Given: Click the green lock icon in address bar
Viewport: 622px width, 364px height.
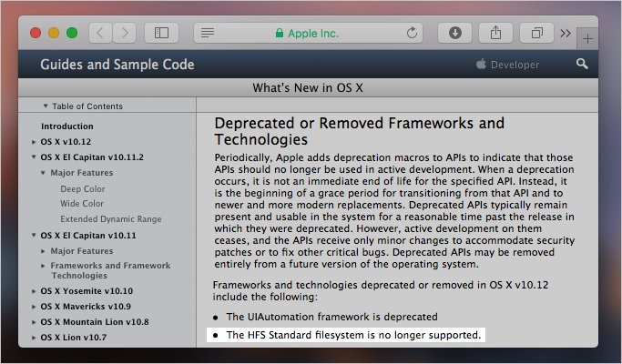Looking at the screenshot, I should (x=280, y=33).
